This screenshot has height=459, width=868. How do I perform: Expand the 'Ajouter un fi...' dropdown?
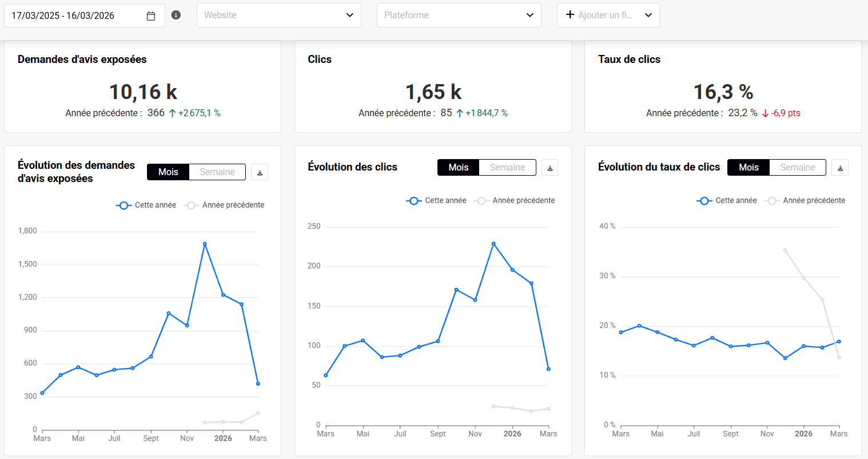click(x=648, y=15)
